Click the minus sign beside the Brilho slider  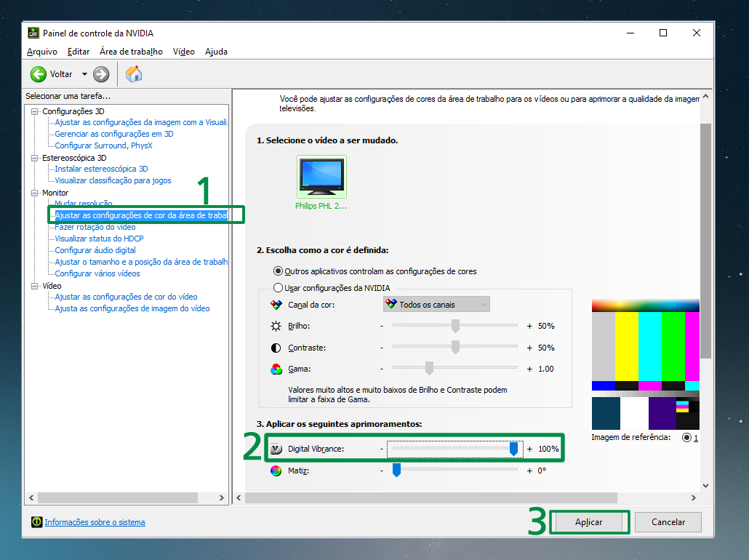(382, 326)
